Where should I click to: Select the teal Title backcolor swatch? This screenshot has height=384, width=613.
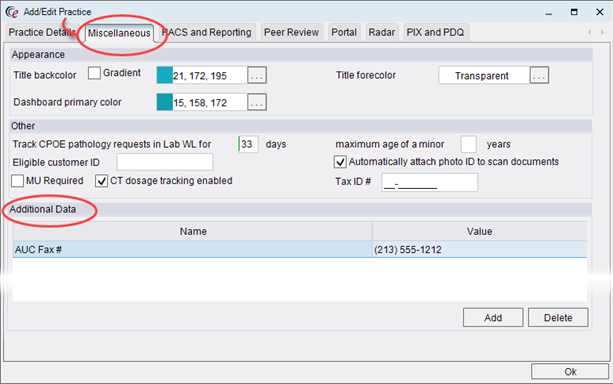point(165,75)
